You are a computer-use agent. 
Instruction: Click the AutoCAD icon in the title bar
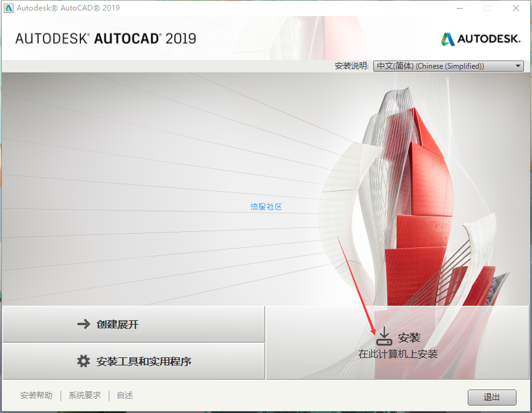coord(9,8)
